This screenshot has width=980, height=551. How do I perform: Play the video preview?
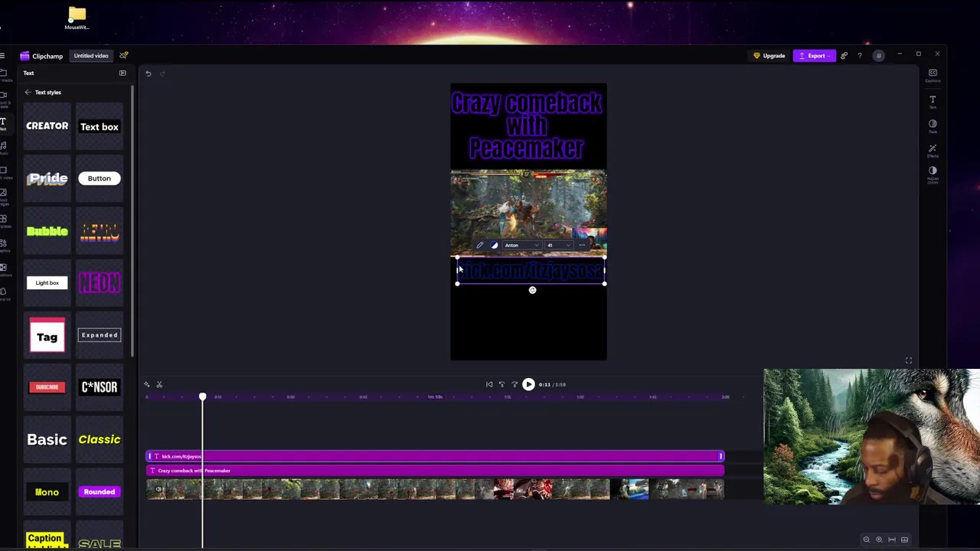(x=528, y=385)
